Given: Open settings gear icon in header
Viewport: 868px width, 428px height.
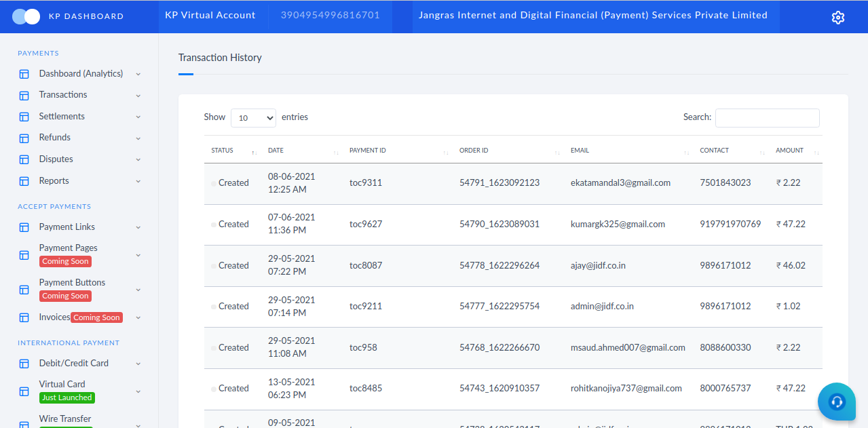Looking at the screenshot, I should point(837,18).
